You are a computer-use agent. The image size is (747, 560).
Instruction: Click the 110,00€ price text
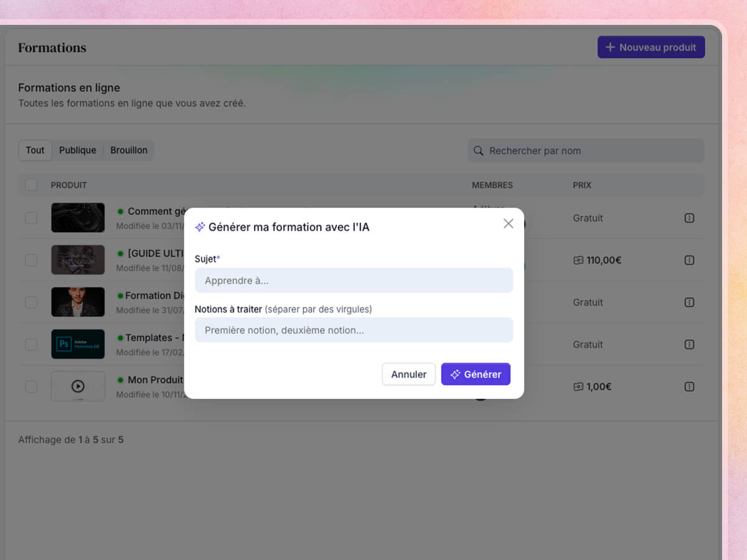(604, 260)
